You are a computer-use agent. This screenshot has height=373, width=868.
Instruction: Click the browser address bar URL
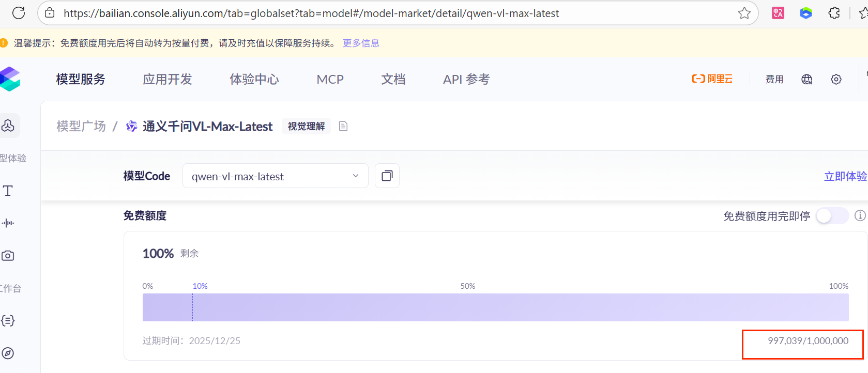(311, 13)
